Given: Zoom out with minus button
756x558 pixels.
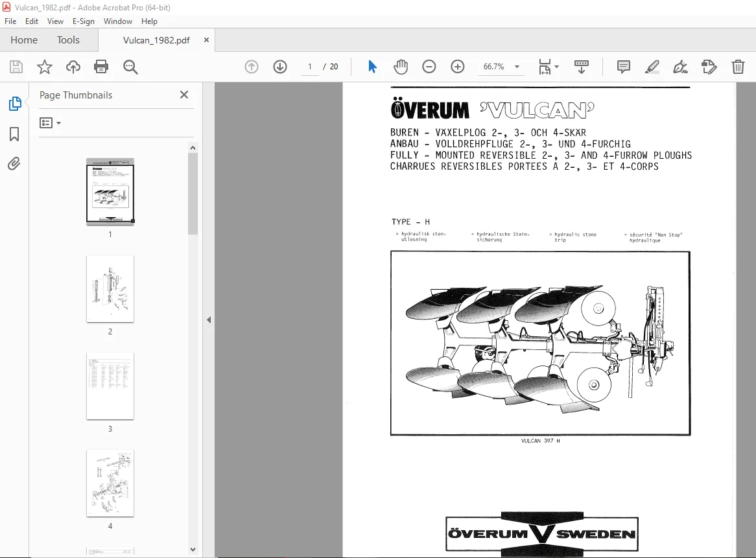Looking at the screenshot, I should (x=429, y=67).
